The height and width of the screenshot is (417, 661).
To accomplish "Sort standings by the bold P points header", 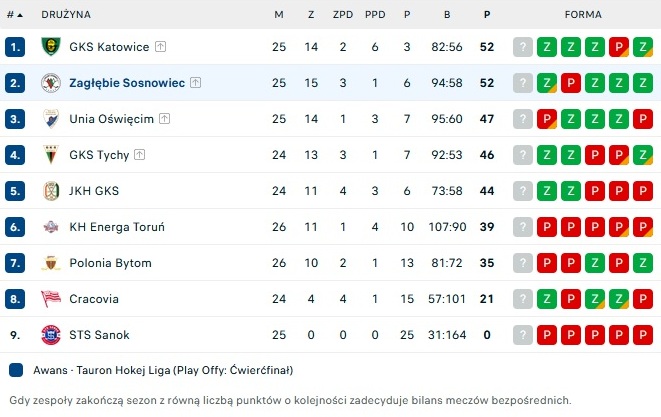I will pos(487,15).
